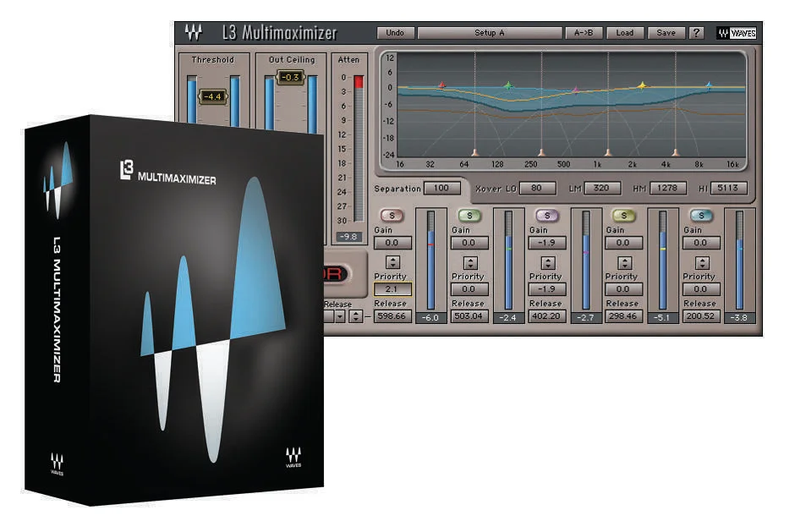
Task: Click the Undo button
Action: tap(396, 33)
